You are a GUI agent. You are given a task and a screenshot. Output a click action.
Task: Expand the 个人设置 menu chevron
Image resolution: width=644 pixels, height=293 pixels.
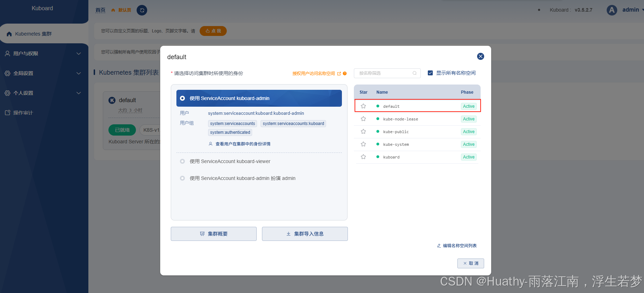click(x=79, y=93)
